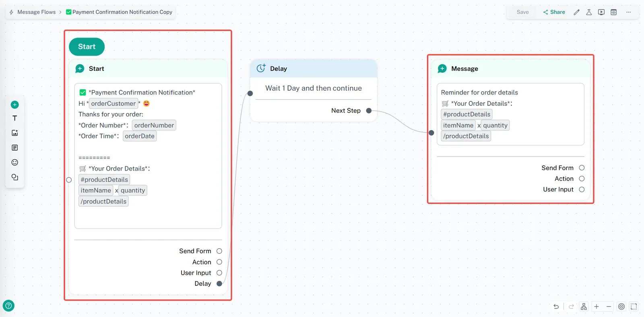
Task: Go to Message Flows breadcrumb
Action: click(36, 12)
